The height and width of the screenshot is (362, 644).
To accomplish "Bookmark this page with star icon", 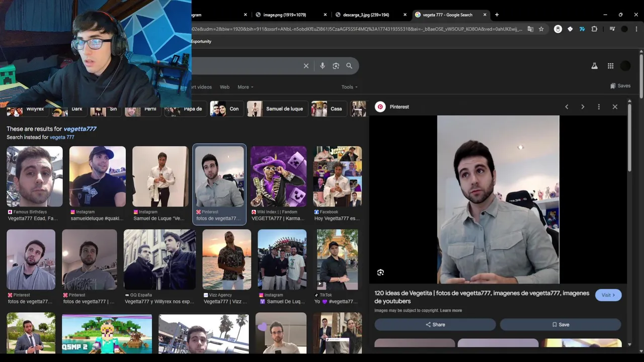I will pos(541,29).
